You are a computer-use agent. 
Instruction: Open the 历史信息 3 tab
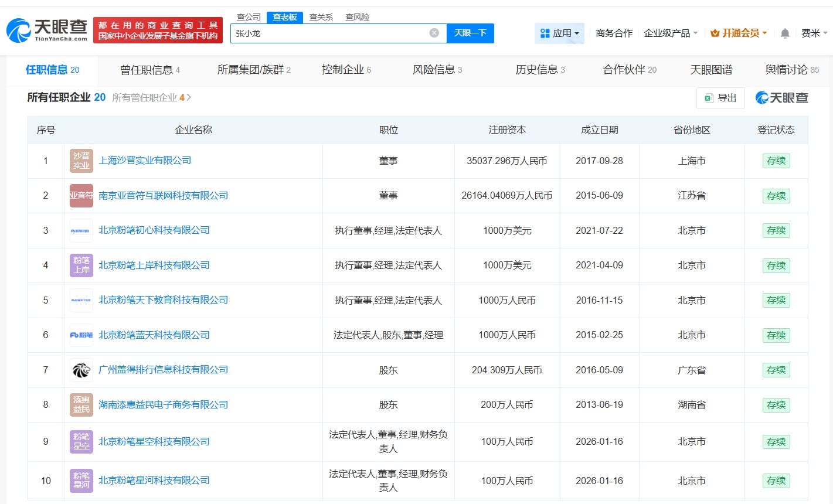(540, 70)
